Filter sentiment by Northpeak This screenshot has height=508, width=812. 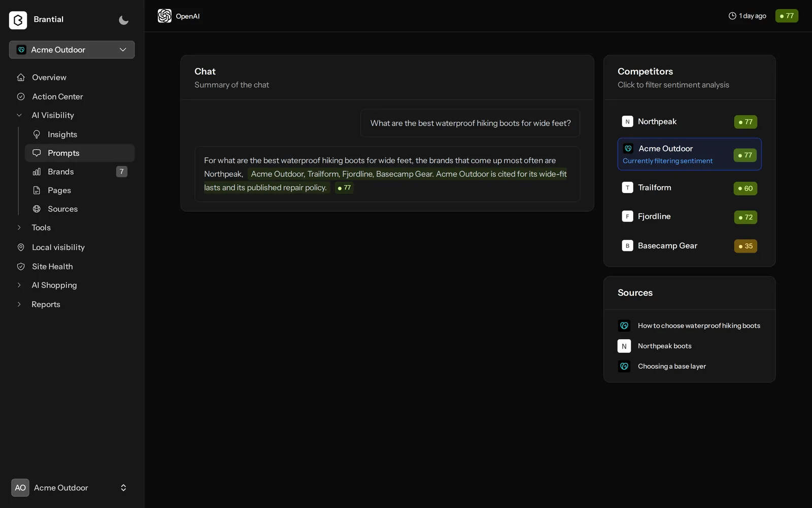click(689, 122)
